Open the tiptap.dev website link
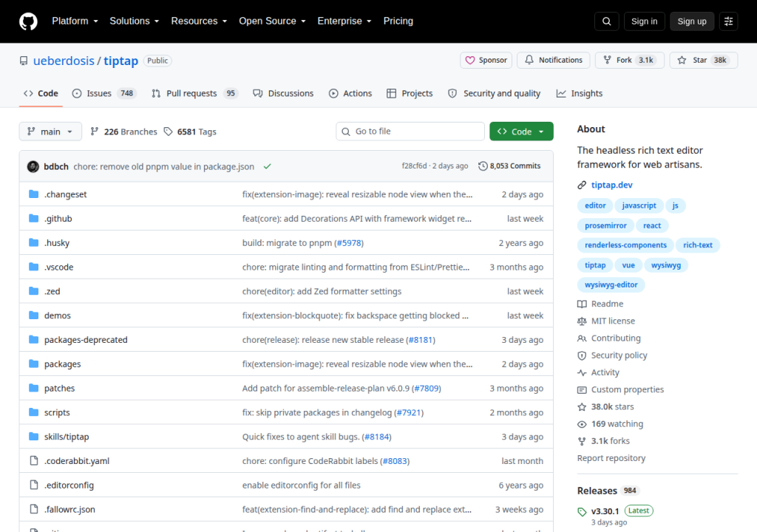 tap(611, 185)
